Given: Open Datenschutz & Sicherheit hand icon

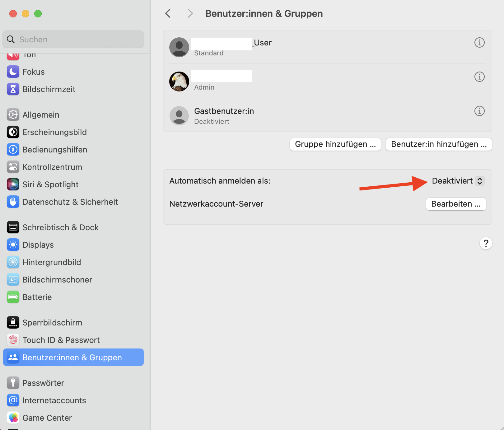Looking at the screenshot, I should click(x=13, y=202).
